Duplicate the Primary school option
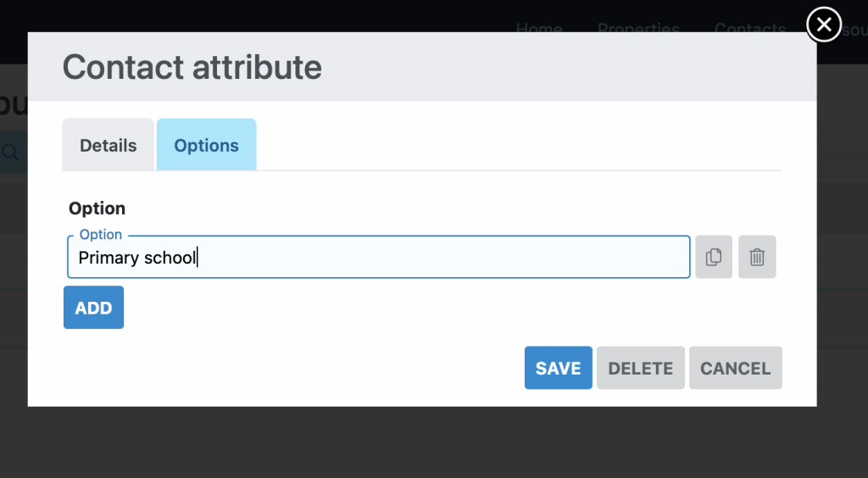This screenshot has height=478, width=868. [714, 257]
